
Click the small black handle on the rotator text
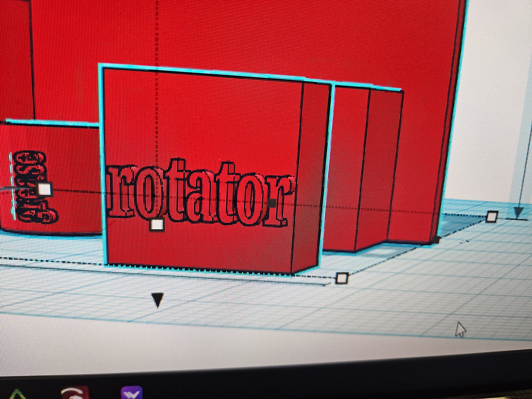point(273,203)
